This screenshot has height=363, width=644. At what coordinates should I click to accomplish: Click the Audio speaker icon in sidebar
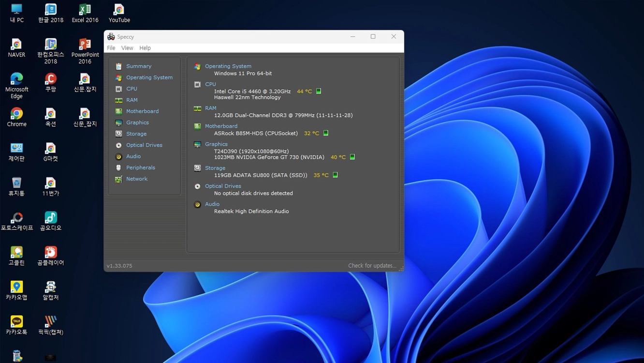pyautogui.click(x=118, y=157)
